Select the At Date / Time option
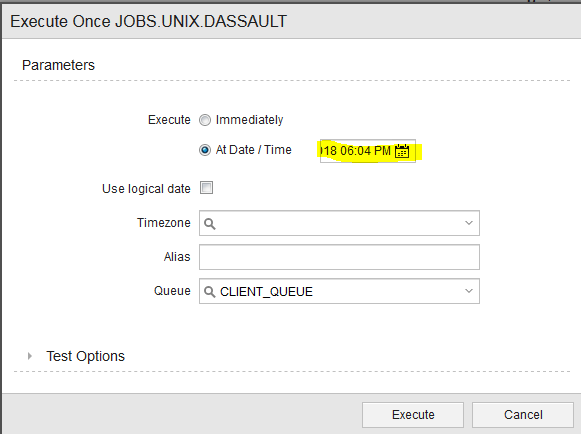Screen dimensions: 581x434 coord(205,150)
